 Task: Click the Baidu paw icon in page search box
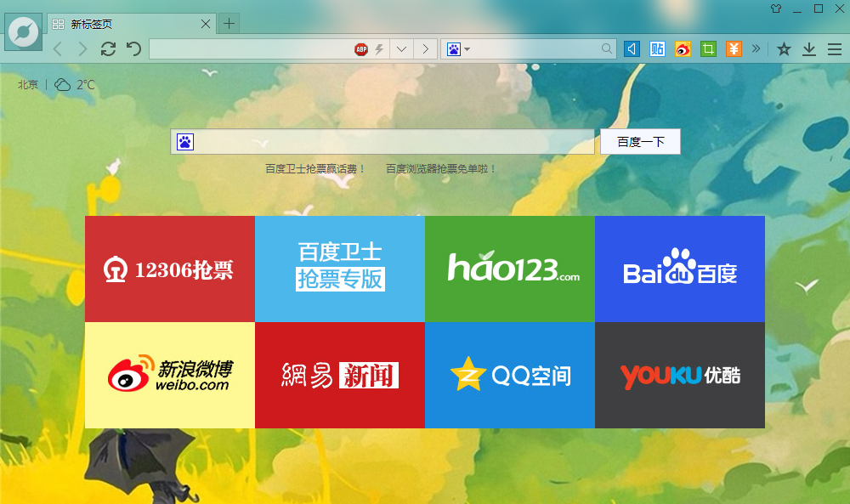(184, 142)
